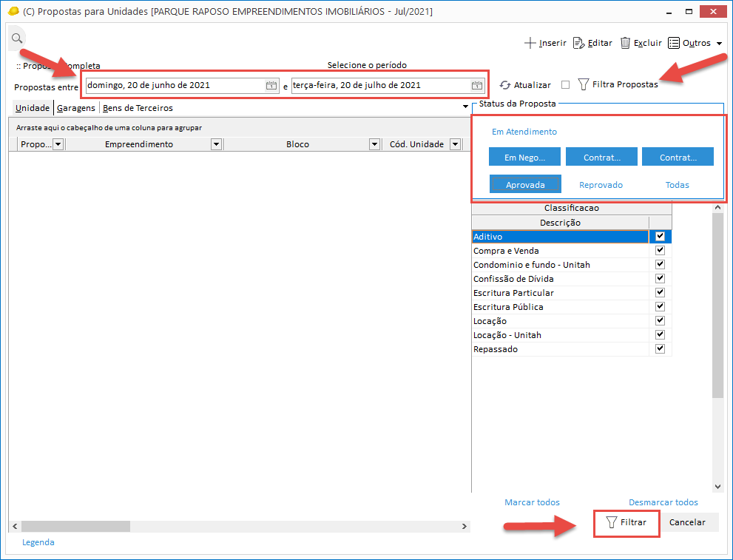Uncheck the Locação checkbox
733x560 pixels.
pos(660,320)
